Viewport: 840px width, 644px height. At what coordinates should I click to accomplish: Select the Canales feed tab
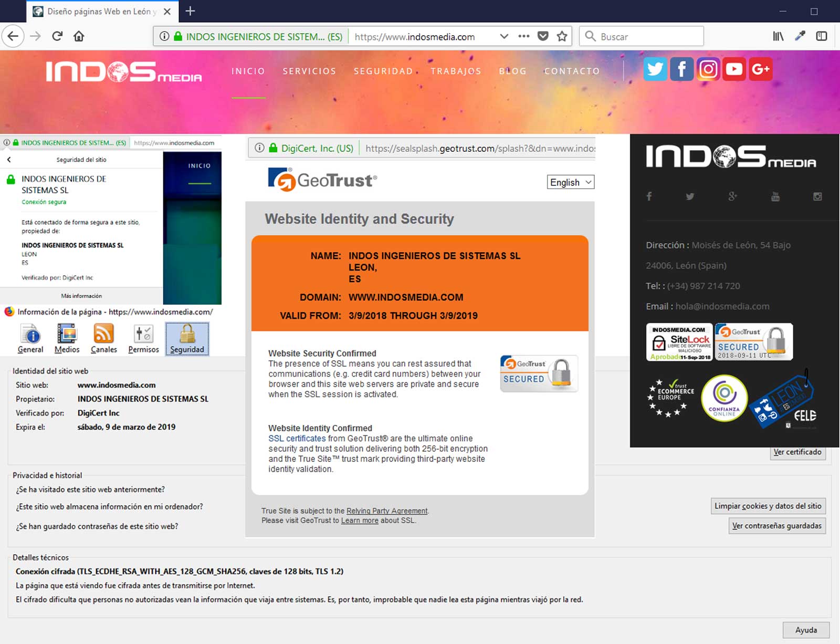point(103,339)
